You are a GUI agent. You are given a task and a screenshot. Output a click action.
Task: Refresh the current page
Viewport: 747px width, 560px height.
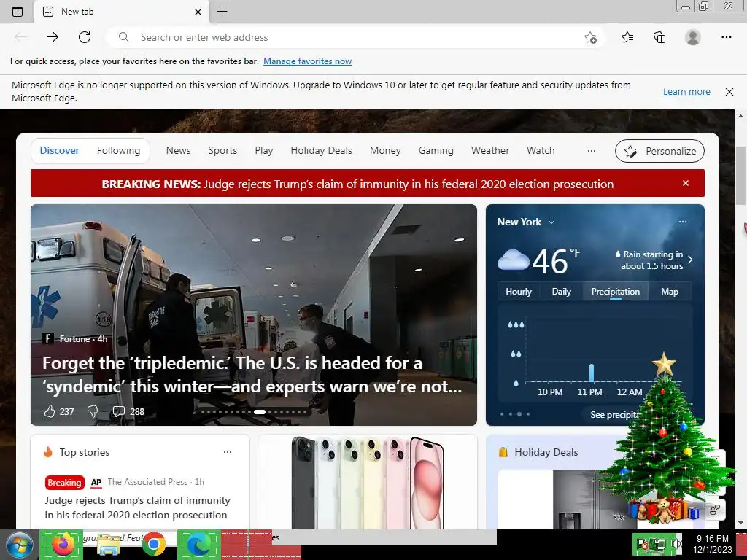pos(85,37)
